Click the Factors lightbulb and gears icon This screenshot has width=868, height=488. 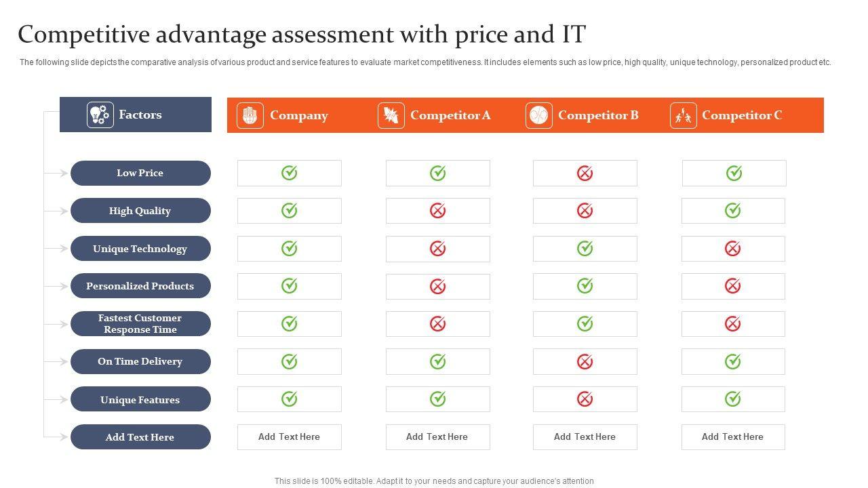(100, 115)
